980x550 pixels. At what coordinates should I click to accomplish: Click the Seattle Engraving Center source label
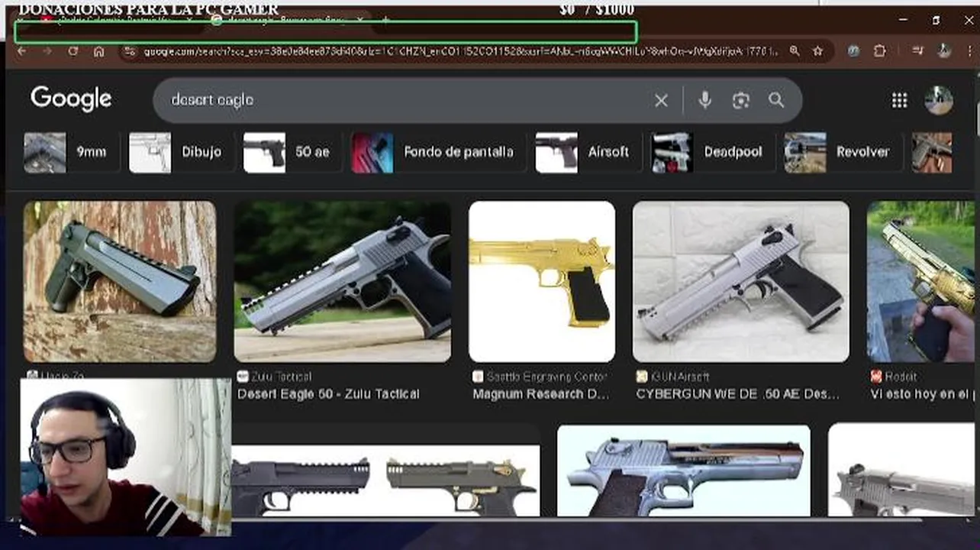546,377
